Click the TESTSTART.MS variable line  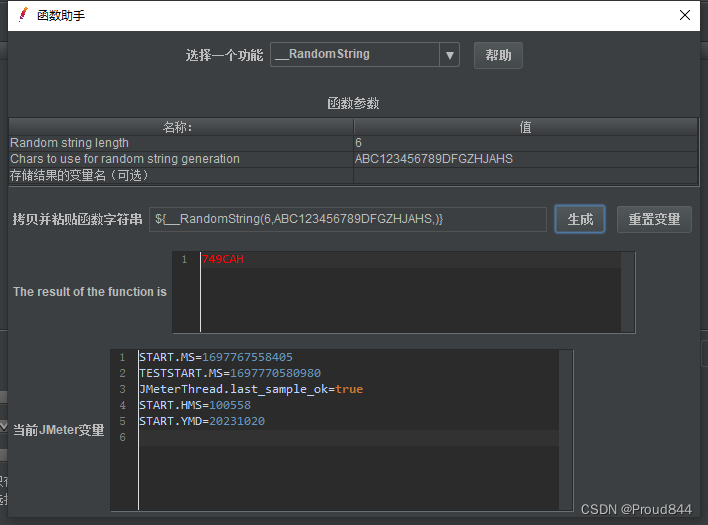(x=230, y=373)
